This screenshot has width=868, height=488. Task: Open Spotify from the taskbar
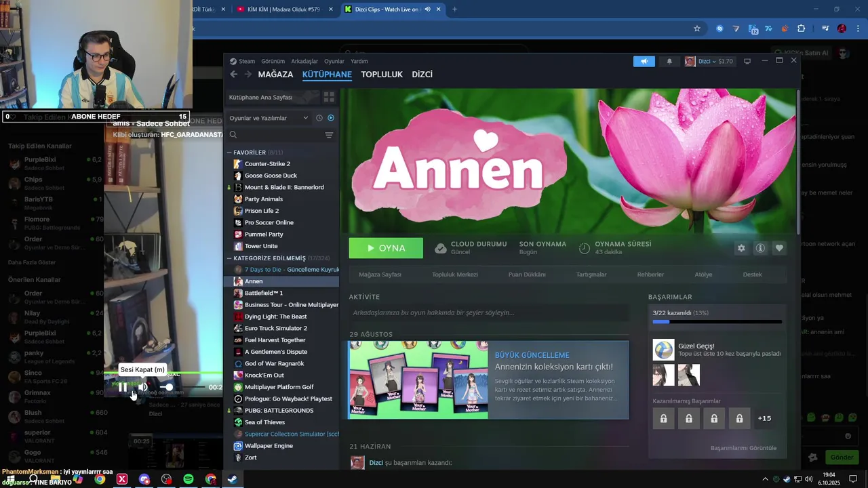point(189,479)
